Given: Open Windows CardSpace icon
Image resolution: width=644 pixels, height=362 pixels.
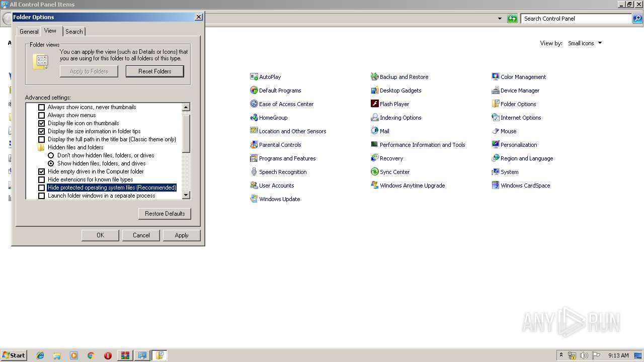Looking at the screenshot, I should click(495, 186).
